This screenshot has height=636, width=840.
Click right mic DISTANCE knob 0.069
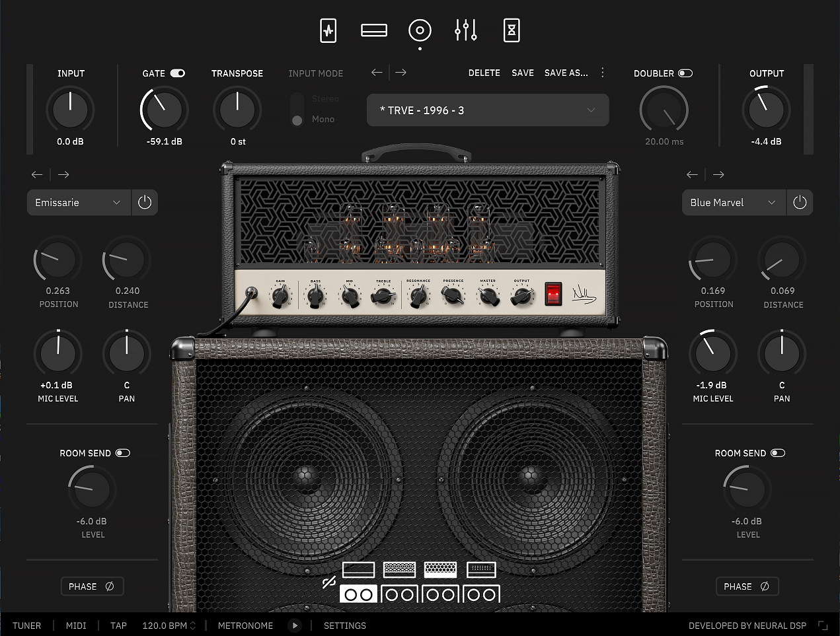coord(783,260)
